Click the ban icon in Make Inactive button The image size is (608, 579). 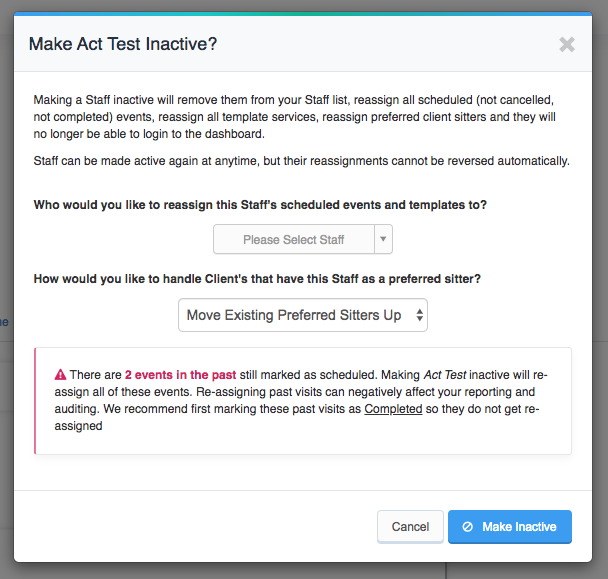click(x=468, y=527)
